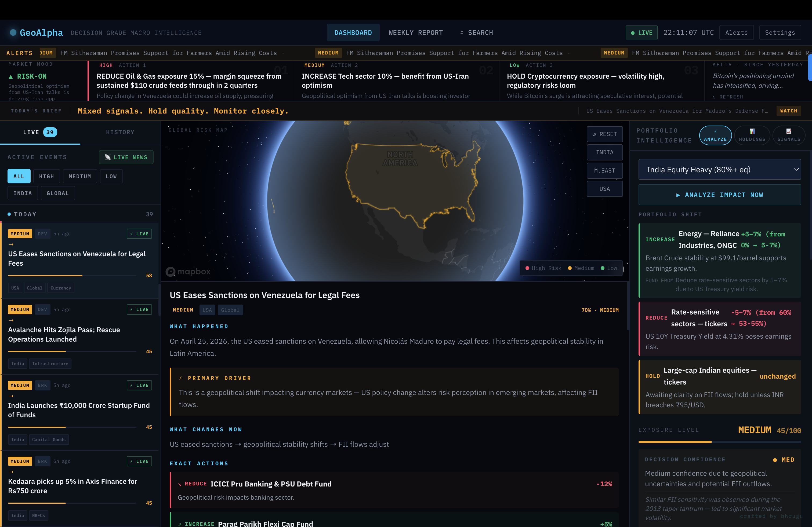
Task: Click score bar of Zojila Pass event
Action: tap(72, 351)
